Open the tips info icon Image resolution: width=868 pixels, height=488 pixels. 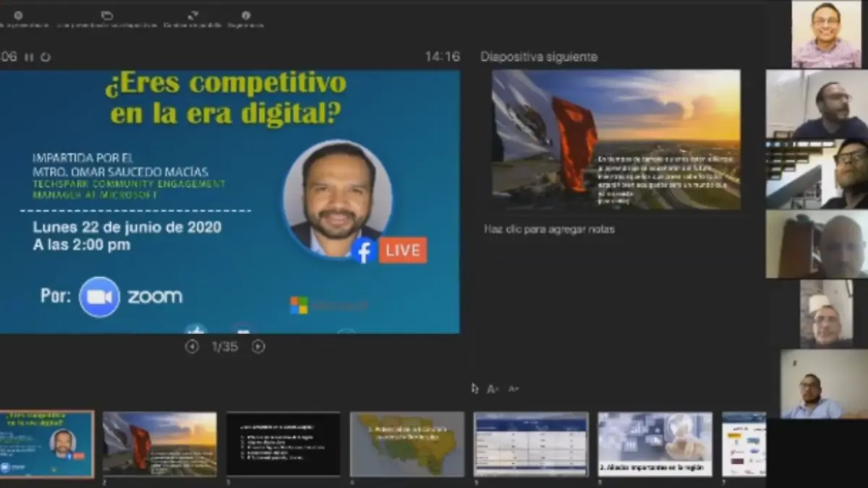246,15
